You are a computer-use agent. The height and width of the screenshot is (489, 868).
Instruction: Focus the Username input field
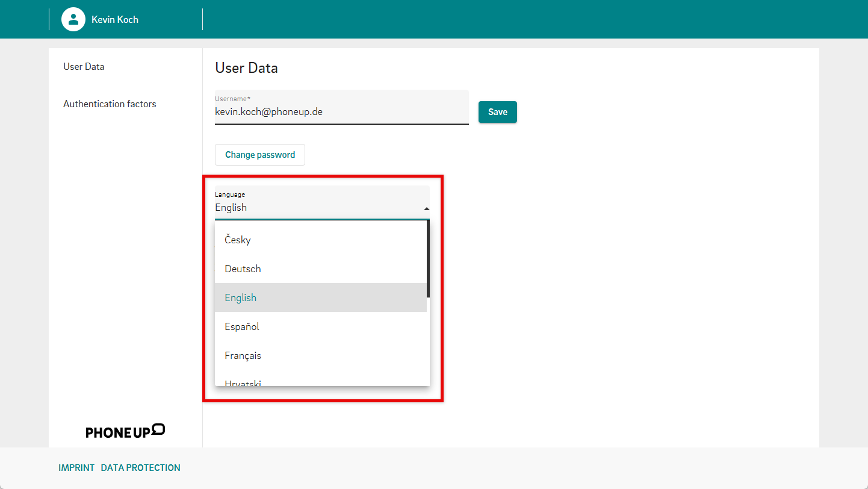341,112
